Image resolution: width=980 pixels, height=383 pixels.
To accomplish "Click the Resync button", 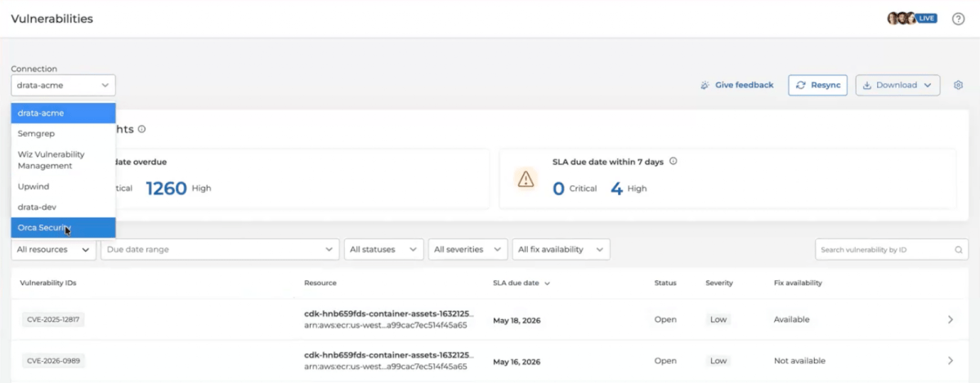I will tap(817, 85).
